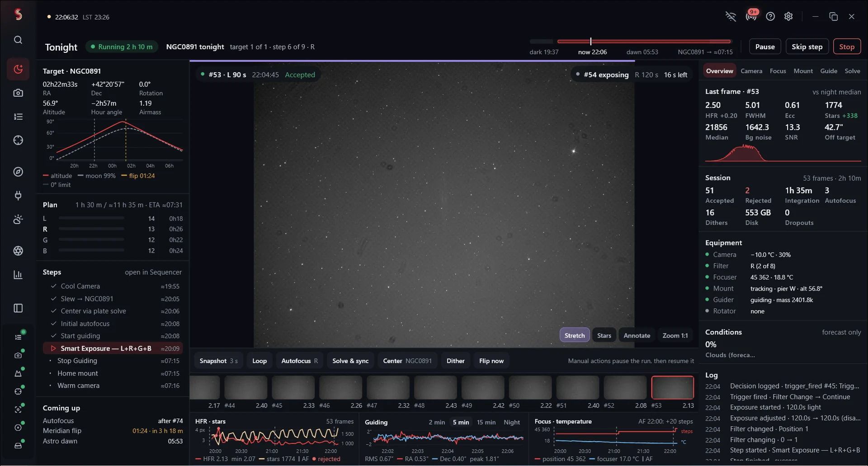Toggle the Stars overlay

604,335
